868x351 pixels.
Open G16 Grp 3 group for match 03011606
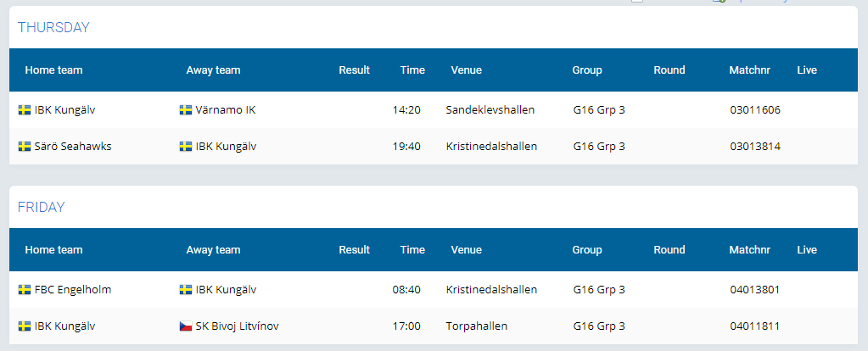point(599,110)
